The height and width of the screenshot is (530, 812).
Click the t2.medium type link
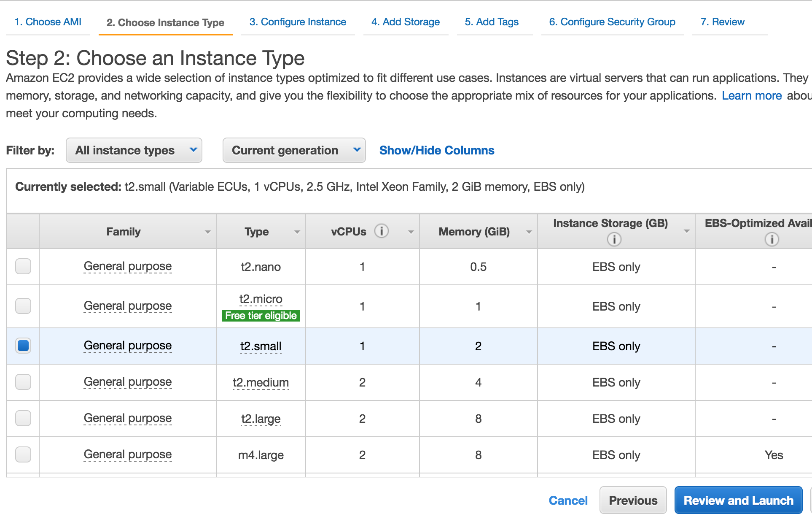[261, 383]
